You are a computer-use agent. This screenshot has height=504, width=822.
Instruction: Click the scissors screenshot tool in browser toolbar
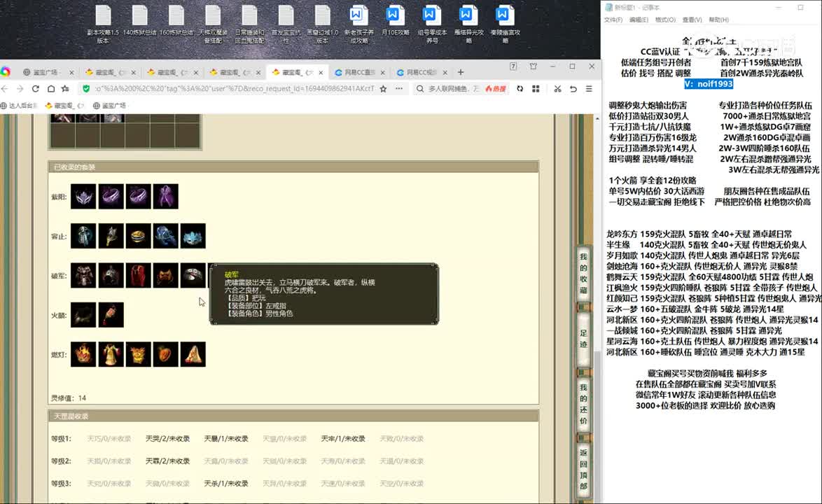point(557,89)
